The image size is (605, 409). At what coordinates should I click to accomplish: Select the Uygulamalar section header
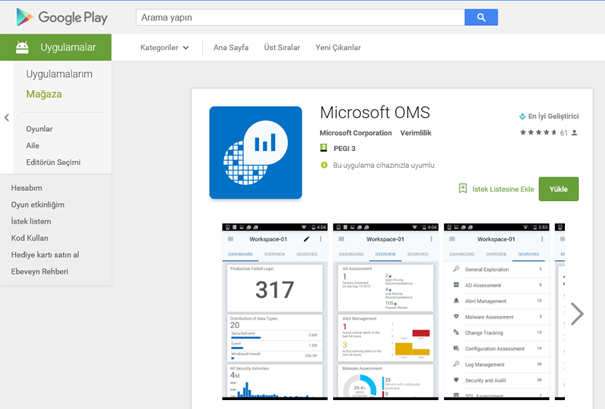tap(56, 47)
